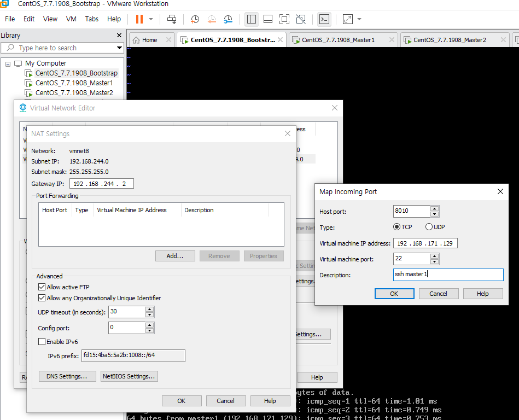Click the stretch guest display icon

click(x=348, y=19)
